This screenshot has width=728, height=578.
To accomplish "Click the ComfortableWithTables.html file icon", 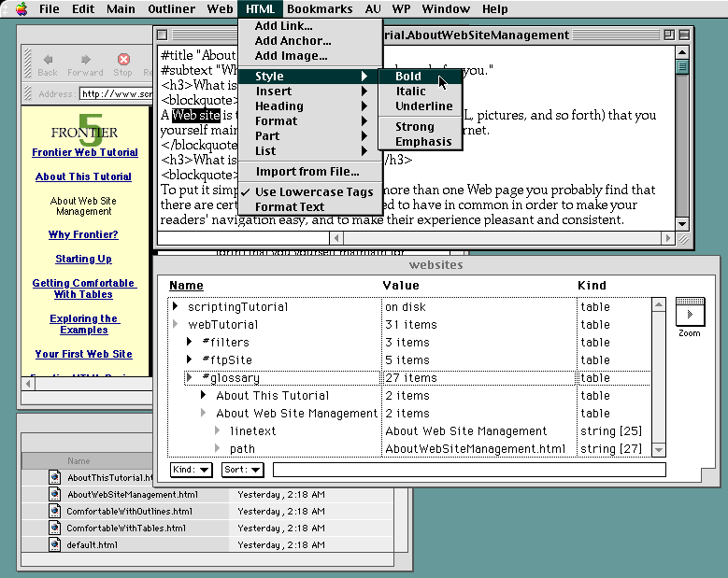I will coord(55,529).
